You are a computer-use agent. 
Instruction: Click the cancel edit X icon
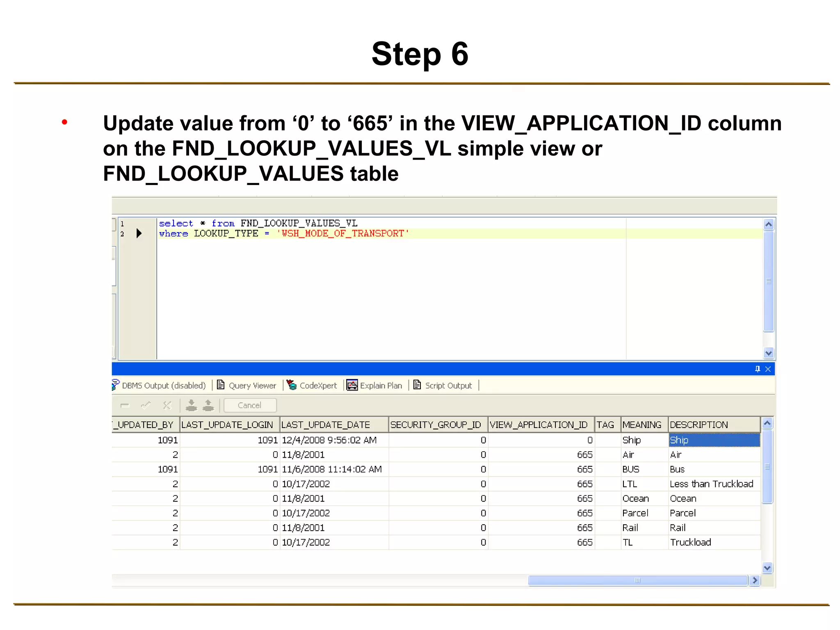[167, 406]
